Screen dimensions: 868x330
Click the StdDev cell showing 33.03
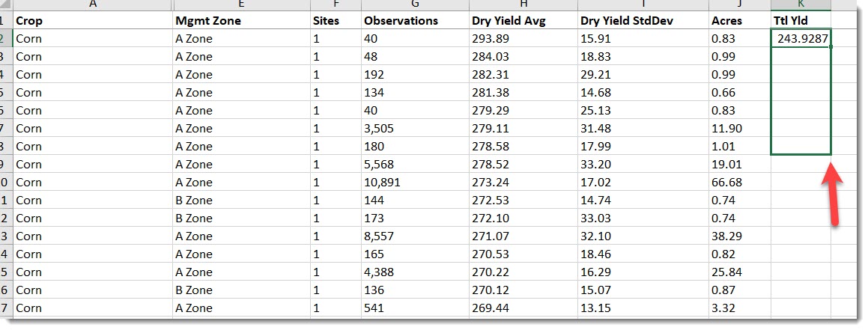(x=642, y=219)
